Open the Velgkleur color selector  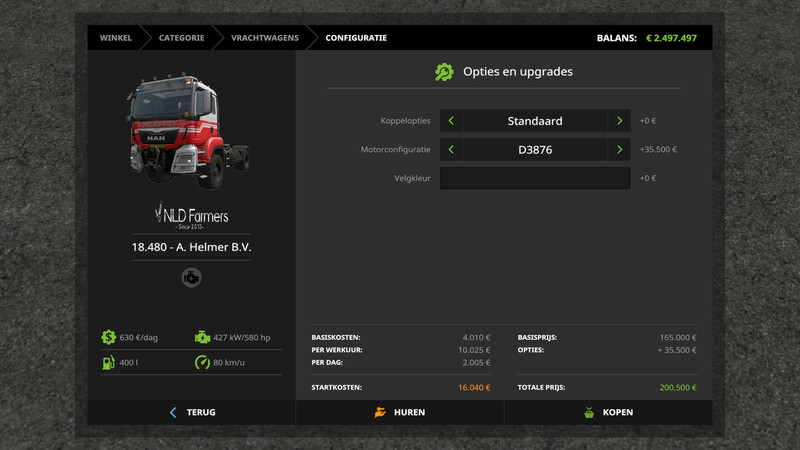click(535, 178)
